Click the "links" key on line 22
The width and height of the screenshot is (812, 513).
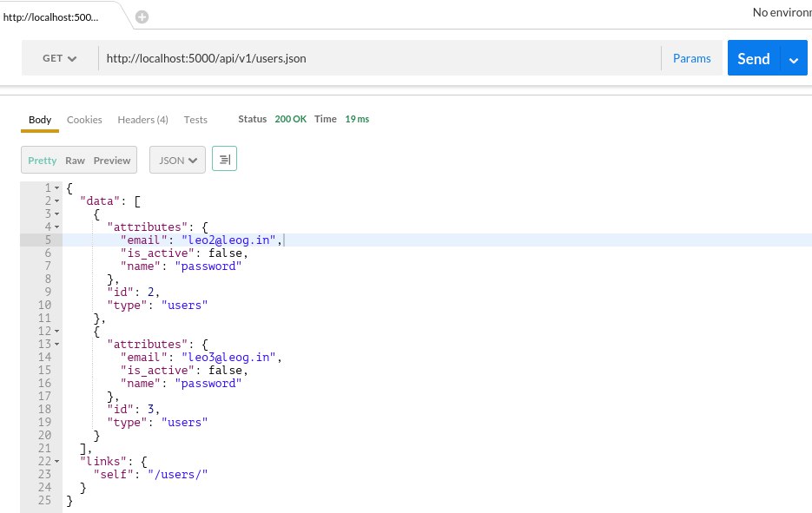pyautogui.click(x=103, y=461)
